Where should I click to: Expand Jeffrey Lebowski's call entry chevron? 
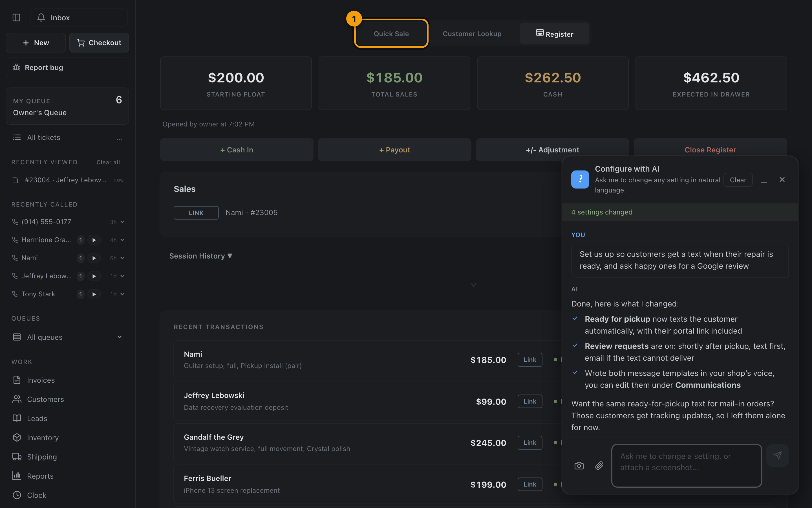tap(122, 276)
